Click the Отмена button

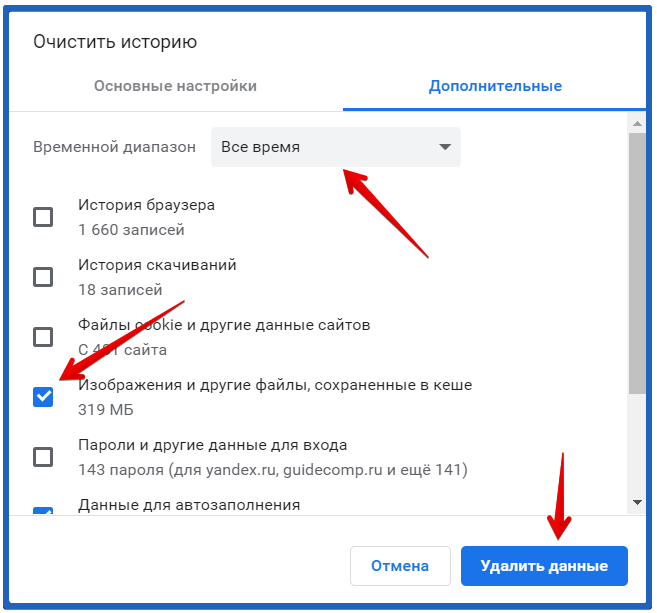[400, 566]
